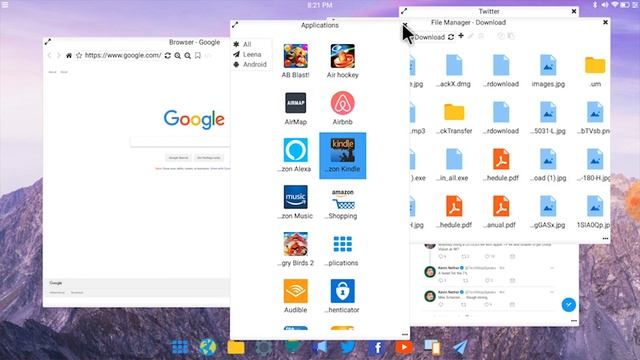Open the app launcher grid in the dock

coord(180,347)
